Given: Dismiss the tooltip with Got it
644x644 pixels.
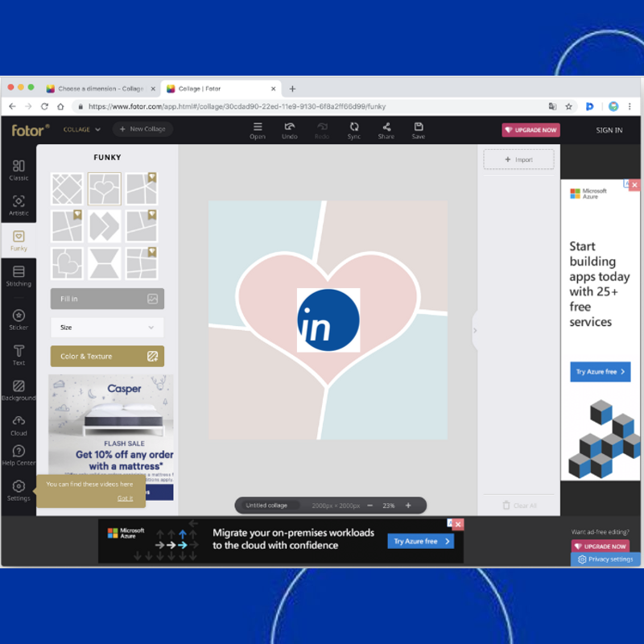Looking at the screenshot, I should click(x=125, y=498).
